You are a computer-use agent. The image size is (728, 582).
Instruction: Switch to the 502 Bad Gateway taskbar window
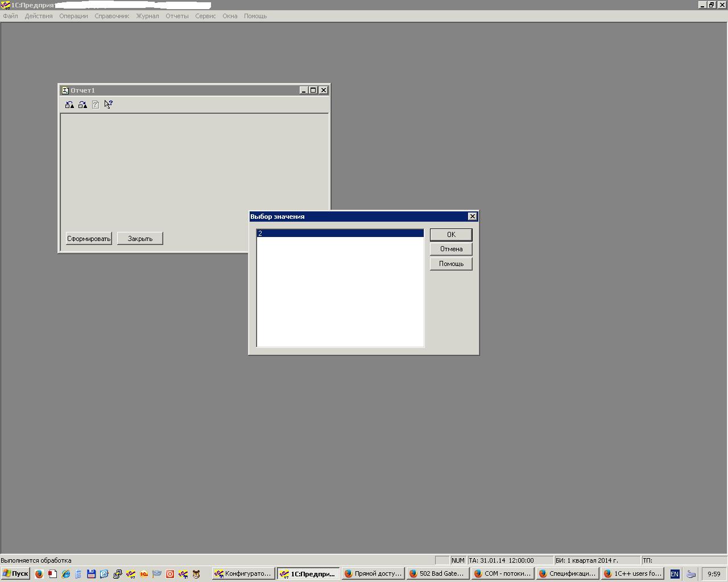tap(437, 574)
